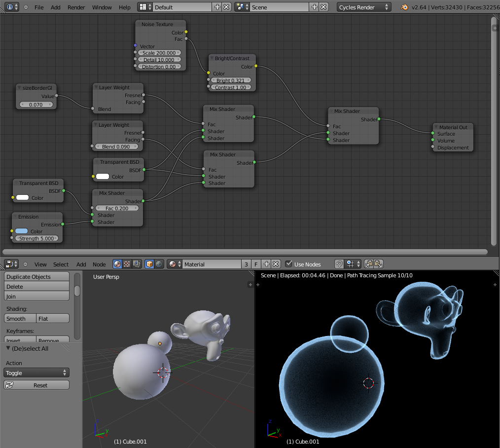500x448 pixels.
Task: Open node editor Node menu
Action: point(99,264)
